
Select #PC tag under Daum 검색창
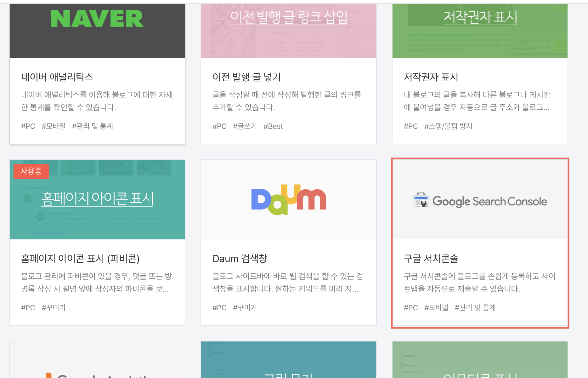pyautogui.click(x=219, y=308)
